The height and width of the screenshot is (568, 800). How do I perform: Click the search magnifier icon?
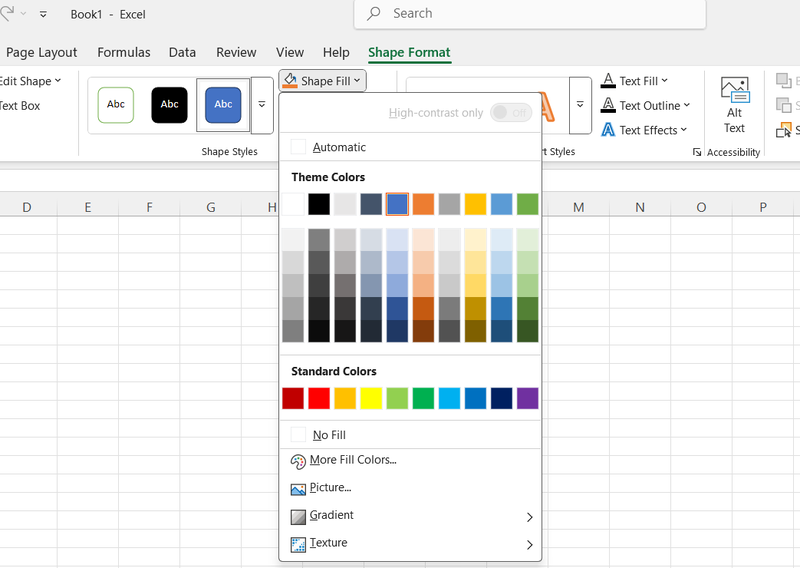click(373, 13)
